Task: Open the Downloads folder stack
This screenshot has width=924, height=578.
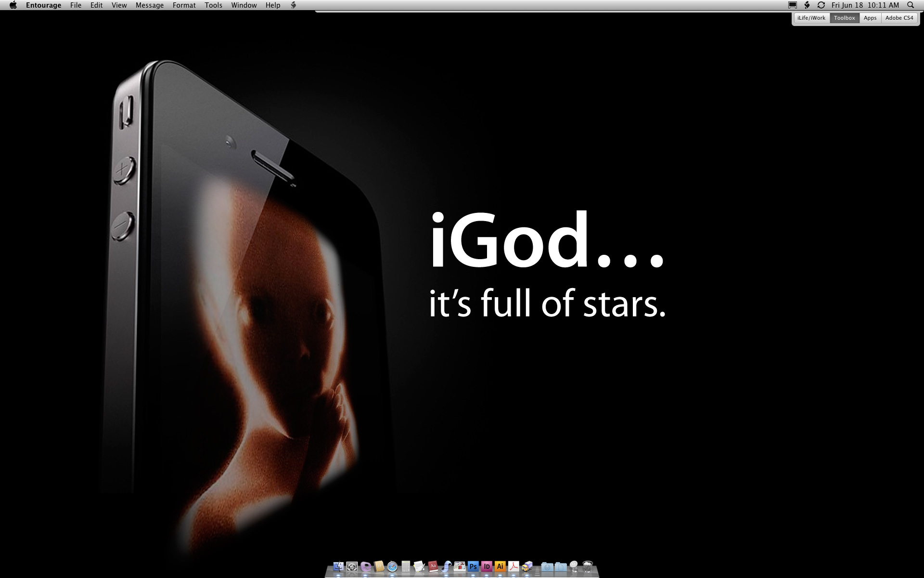Action: pyautogui.click(x=547, y=567)
